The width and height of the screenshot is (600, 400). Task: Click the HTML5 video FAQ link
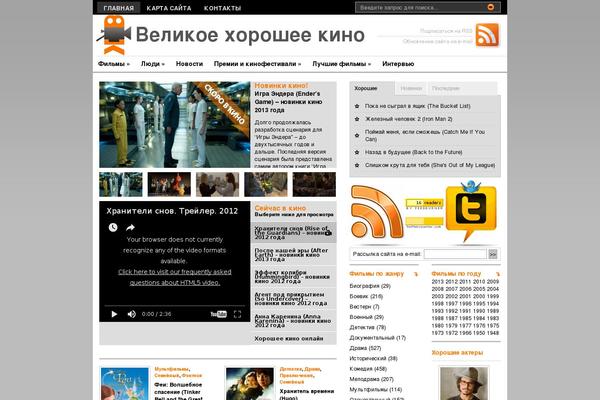pos(174,277)
